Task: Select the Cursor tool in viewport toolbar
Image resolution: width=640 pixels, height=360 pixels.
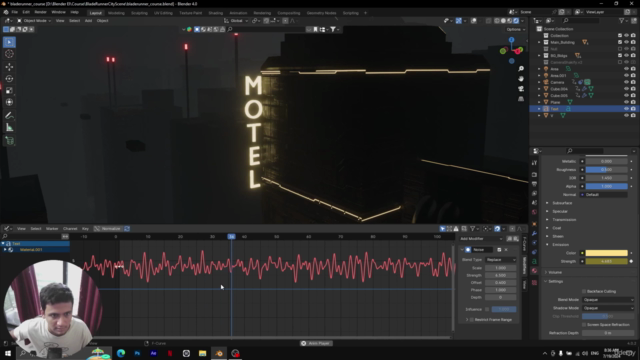Action: [9, 54]
